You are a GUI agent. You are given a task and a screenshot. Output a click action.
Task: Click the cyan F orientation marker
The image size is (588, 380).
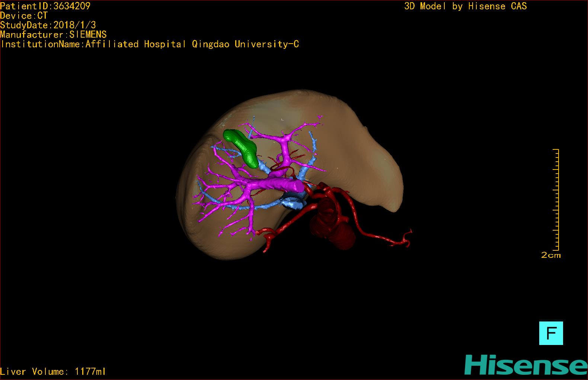(551, 333)
